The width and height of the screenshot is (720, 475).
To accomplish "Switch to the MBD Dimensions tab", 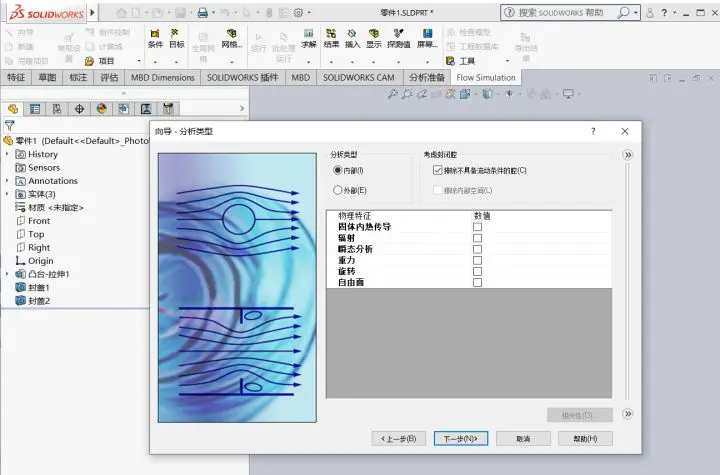I will (x=163, y=78).
